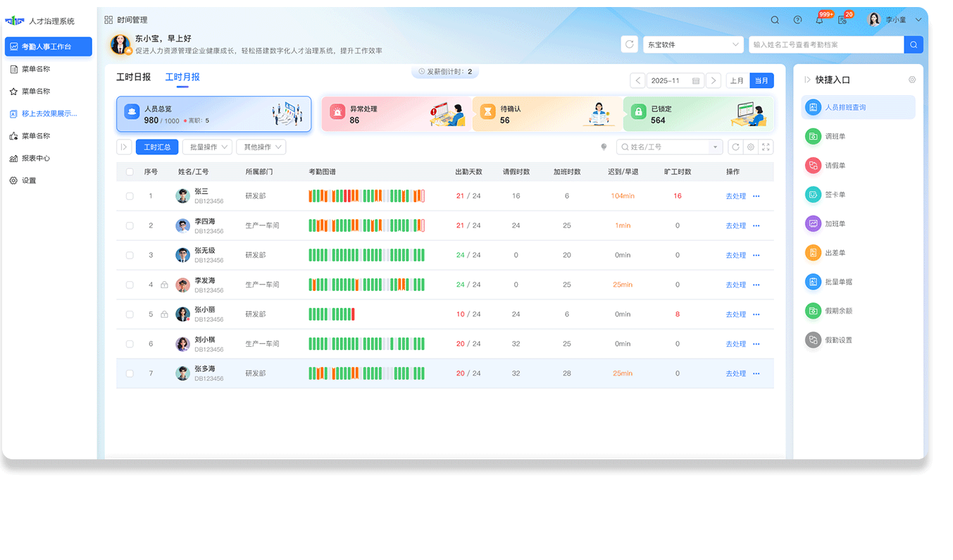
Task: Expand the 东宝软件 company selector
Action: 693,44
